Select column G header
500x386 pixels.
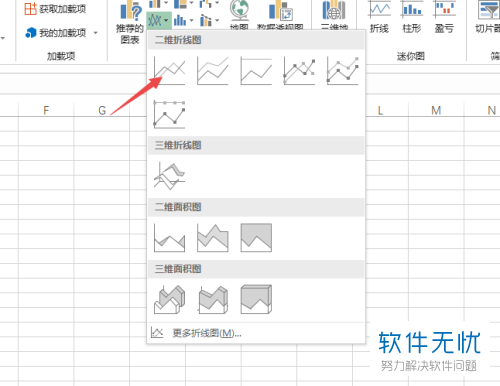click(x=102, y=110)
